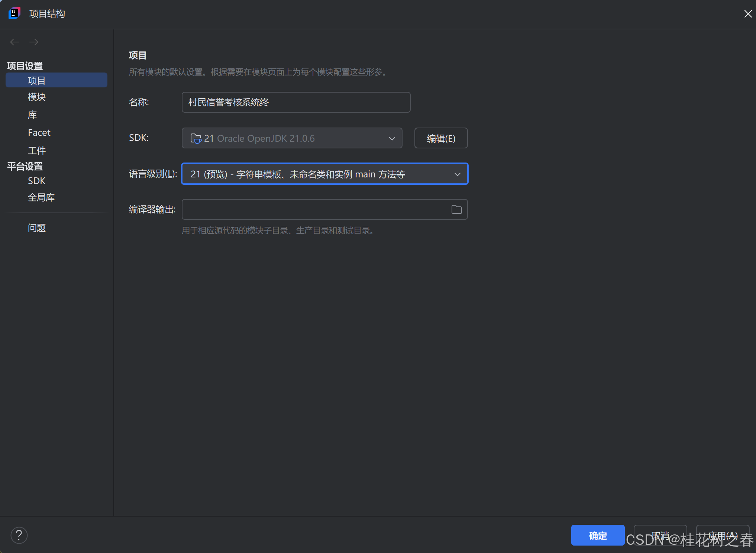Click the IntelliJ IDEA logo in title bar
The image size is (756, 553).
click(x=14, y=13)
